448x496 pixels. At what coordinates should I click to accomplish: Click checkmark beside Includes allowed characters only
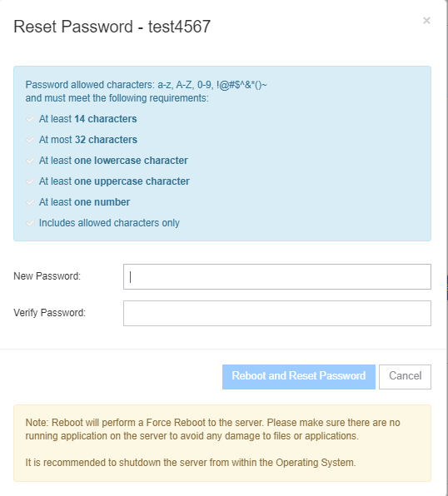pos(30,223)
